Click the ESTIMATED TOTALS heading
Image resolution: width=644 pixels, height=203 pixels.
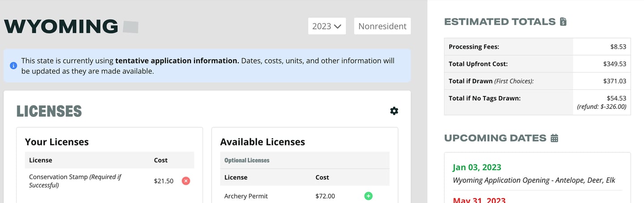pos(500,22)
